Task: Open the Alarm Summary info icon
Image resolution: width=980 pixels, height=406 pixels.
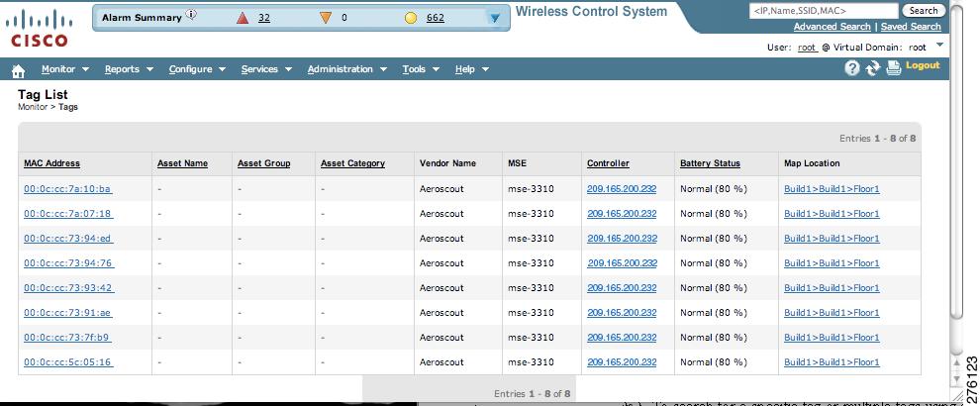Action: pyautogui.click(x=191, y=15)
